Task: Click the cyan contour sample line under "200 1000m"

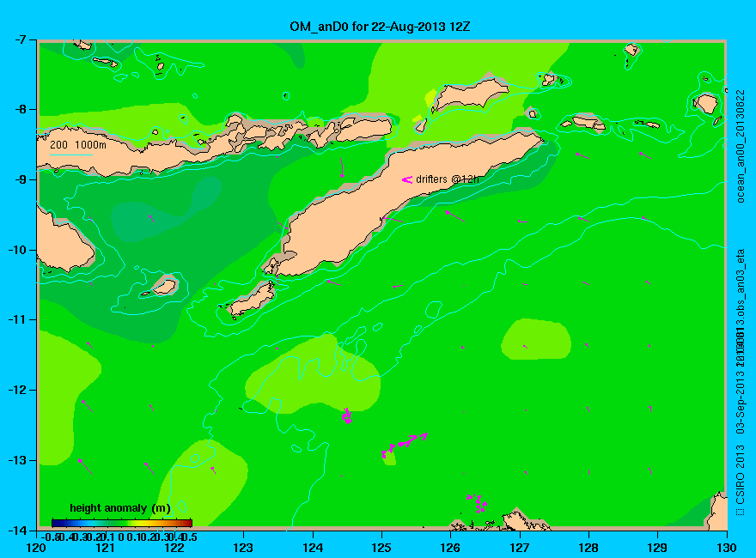Action: [x=71, y=155]
